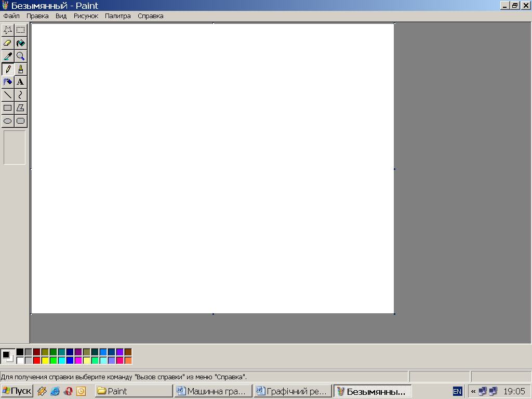The image size is (532, 399).
Task: Select the Rounded rectangle tool
Action: 21,121
